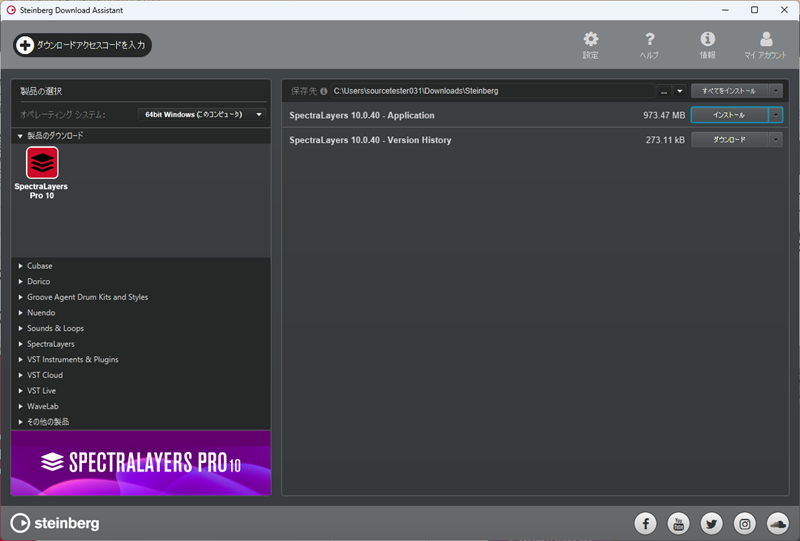The image size is (800, 541).
Task: Open dropdown arrow beside Application install button
Action: [x=776, y=115]
